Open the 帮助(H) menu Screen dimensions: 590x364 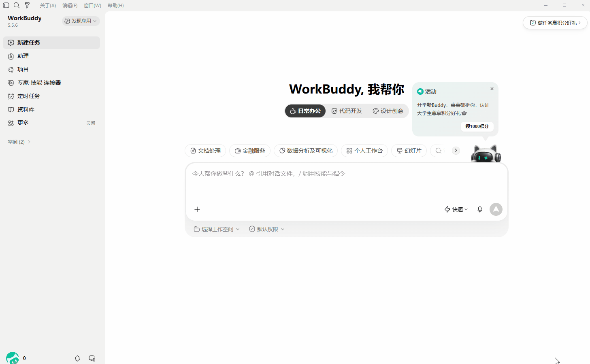pyautogui.click(x=116, y=6)
